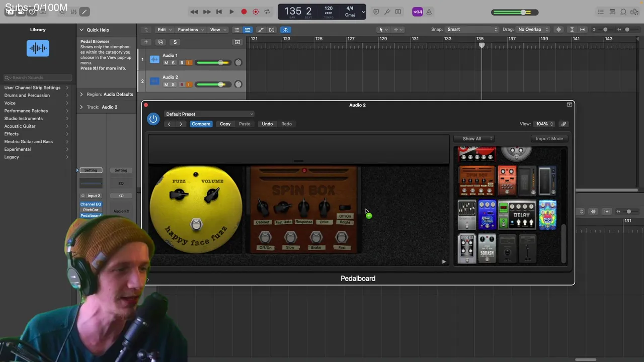The height and width of the screenshot is (362, 644).
Task: Select Studio Instruments in Library
Action: [24, 118]
